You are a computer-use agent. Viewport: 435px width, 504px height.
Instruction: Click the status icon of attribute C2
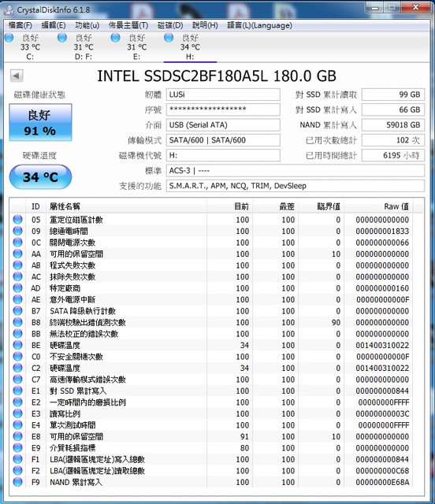(17, 368)
